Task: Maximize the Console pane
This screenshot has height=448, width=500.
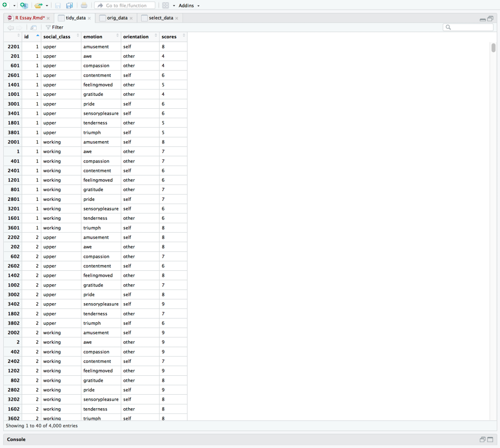Action: coord(490,439)
